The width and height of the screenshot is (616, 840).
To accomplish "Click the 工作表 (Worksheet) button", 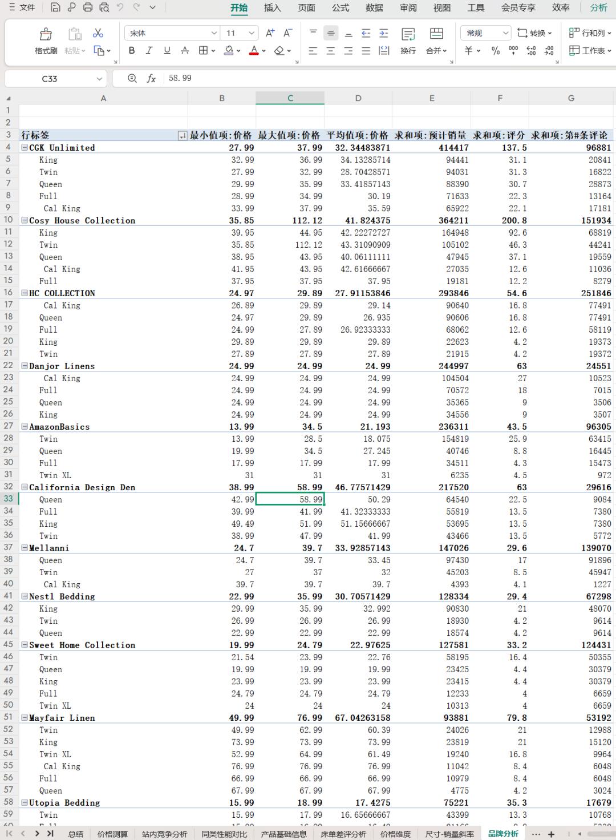I will pos(590,51).
